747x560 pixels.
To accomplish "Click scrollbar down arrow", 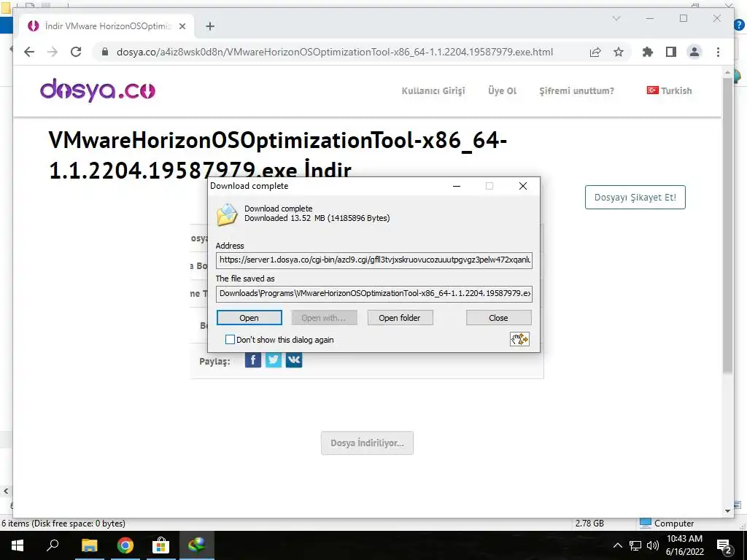I will [727, 511].
